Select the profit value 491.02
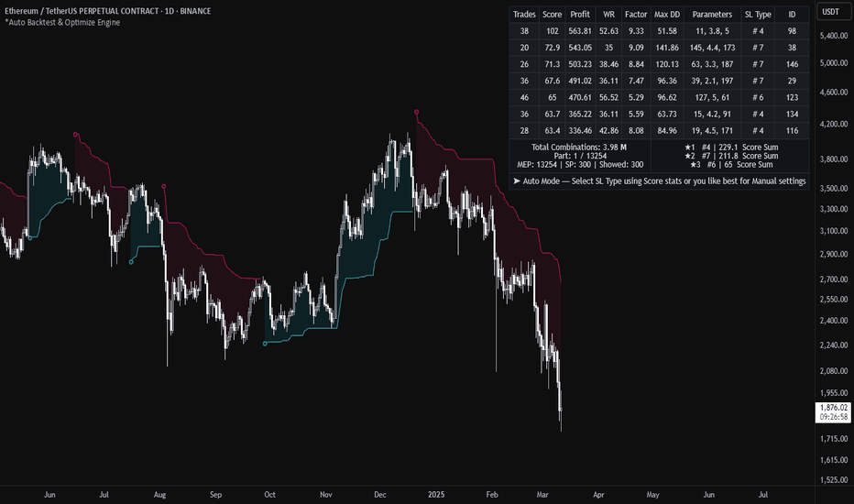Viewport: 854px width, 504px height. click(580, 82)
